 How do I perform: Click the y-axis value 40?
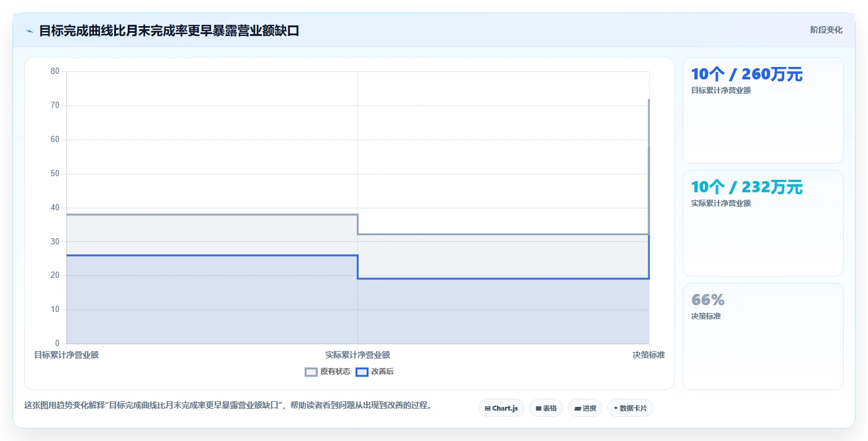[55, 207]
